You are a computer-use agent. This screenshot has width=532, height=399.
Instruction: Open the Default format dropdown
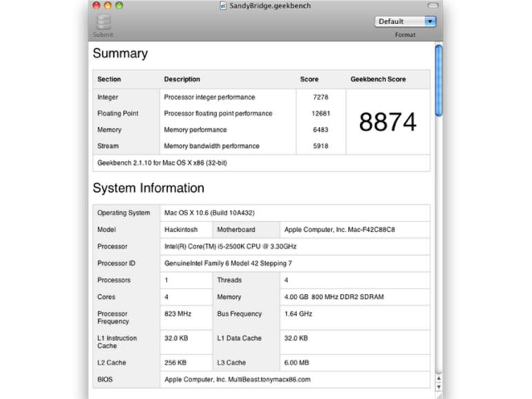pos(406,21)
